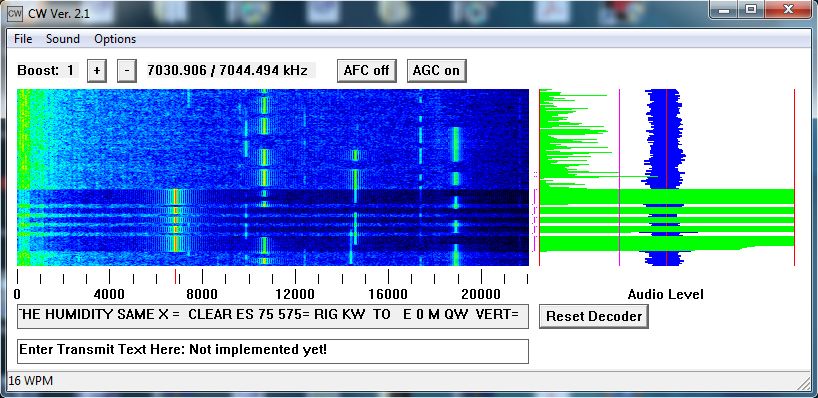This screenshot has width=818, height=398.
Task: Click the CW app icon in title bar
Action: pos(15,14)
